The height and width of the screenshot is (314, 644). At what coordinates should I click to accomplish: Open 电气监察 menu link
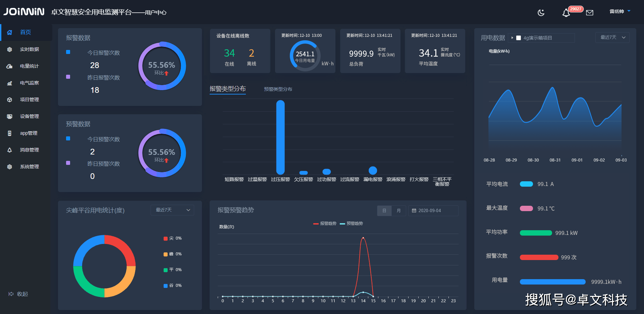(30, 83)
